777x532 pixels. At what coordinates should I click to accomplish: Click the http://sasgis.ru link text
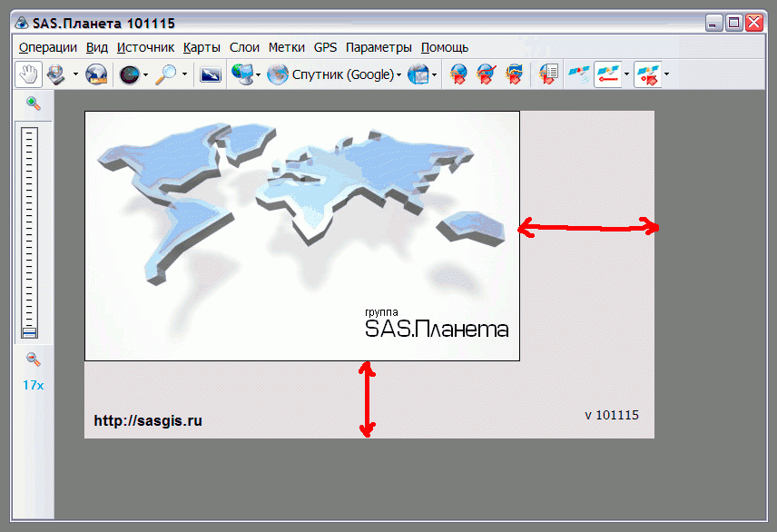pyautogui.click(x=148, y=420)
